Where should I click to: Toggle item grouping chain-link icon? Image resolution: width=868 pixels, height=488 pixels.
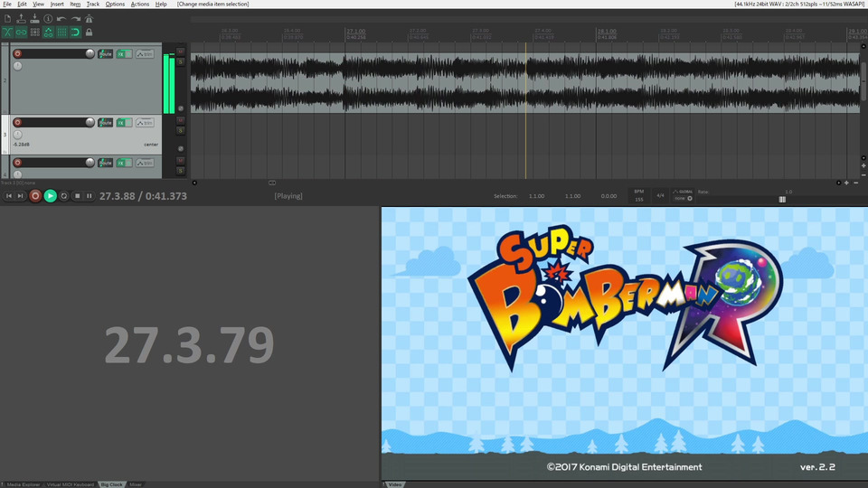(21, 33)
